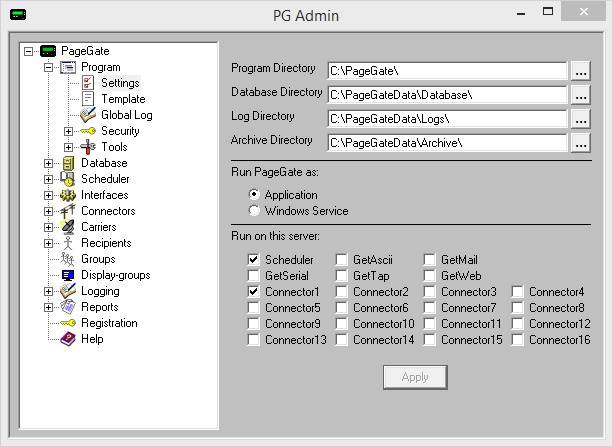Enable the GetSerial checkbox

click(x=253, y=275)
